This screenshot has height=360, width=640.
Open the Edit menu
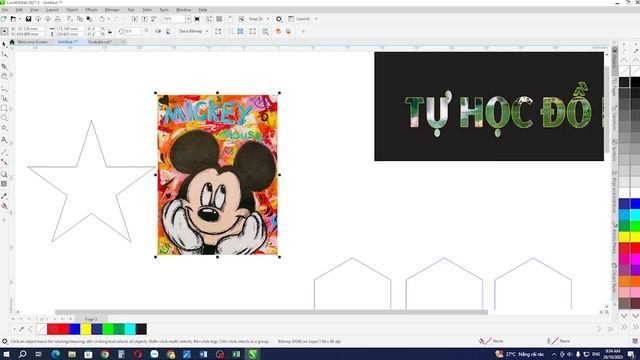[19, 9]
